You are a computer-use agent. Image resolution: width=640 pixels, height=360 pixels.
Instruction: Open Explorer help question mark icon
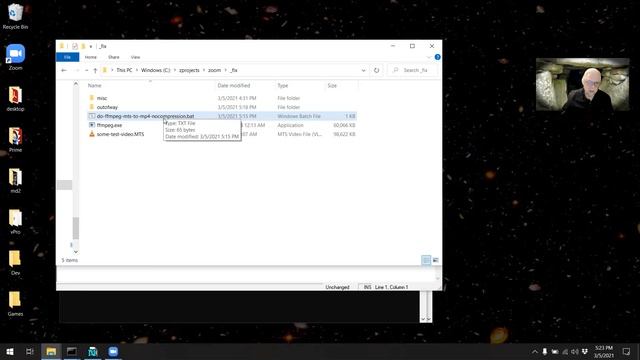[437, 57]
